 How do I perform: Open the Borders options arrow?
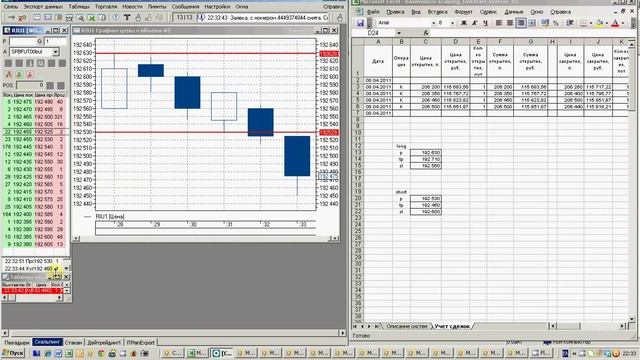coord(591,23)
